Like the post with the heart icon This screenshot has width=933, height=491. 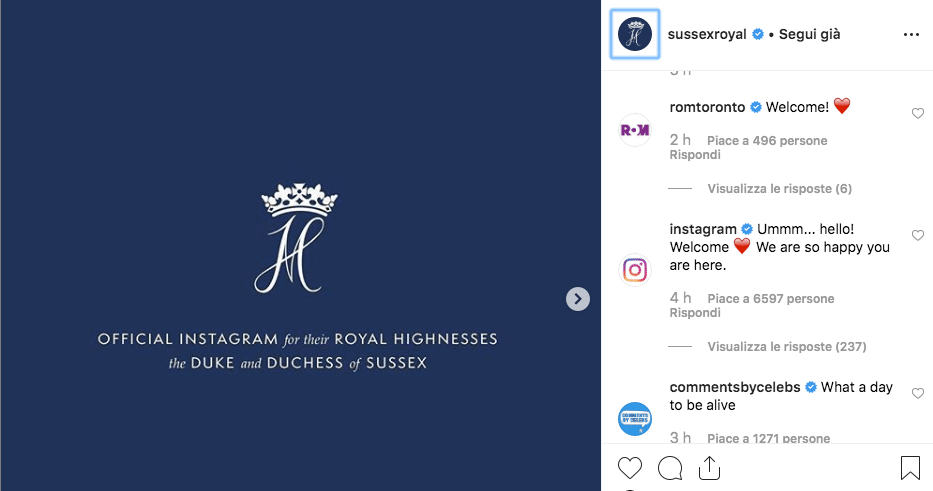[x=629, y=467]
